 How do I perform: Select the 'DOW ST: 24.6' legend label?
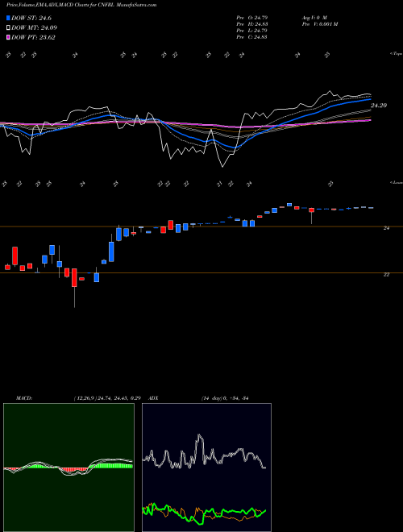[31, 19]
